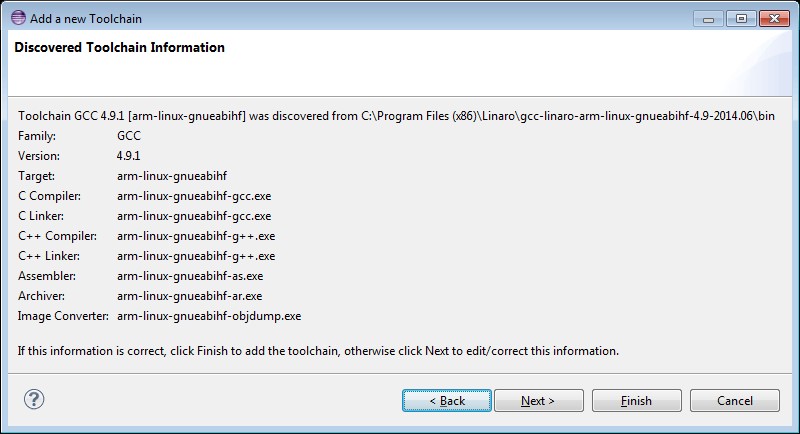Click the Image Converter objdump.exe entry
The image size is (800, 434).
(x=209, y=316)
